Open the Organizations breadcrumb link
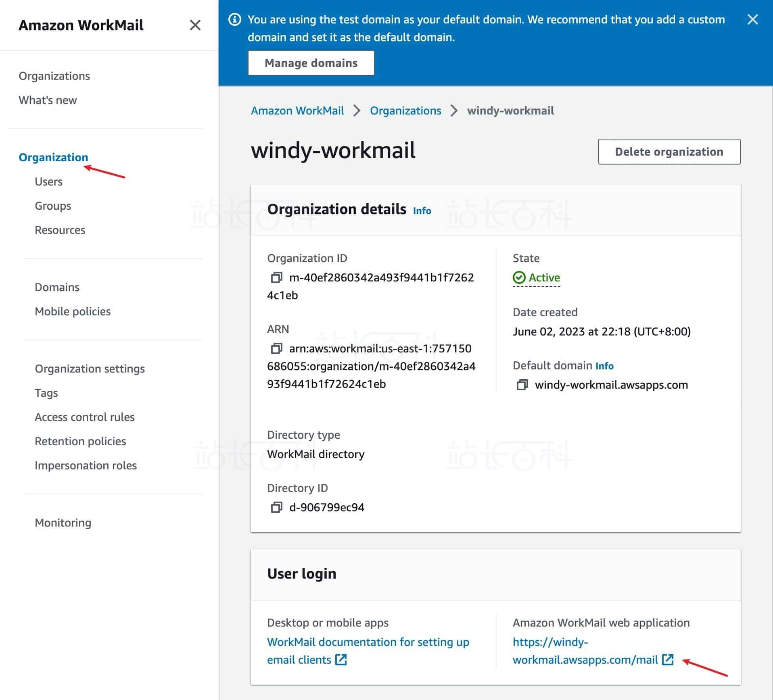 (x=405, y=110)
